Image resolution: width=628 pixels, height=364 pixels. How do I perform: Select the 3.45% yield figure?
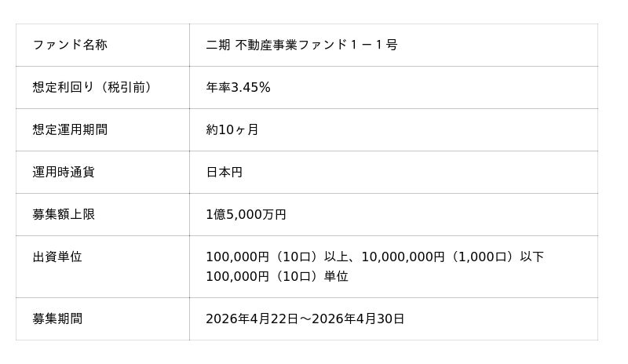pyautogui.click(x=250, y=87)
